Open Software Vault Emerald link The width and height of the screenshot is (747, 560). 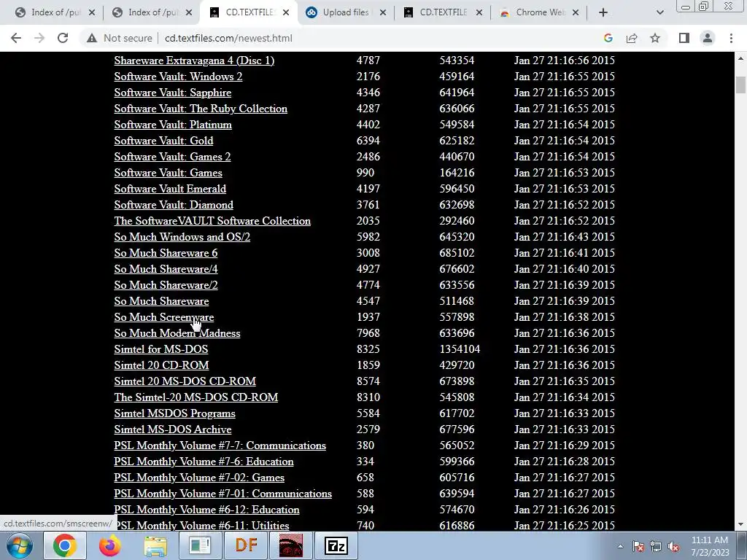point(170,189)
